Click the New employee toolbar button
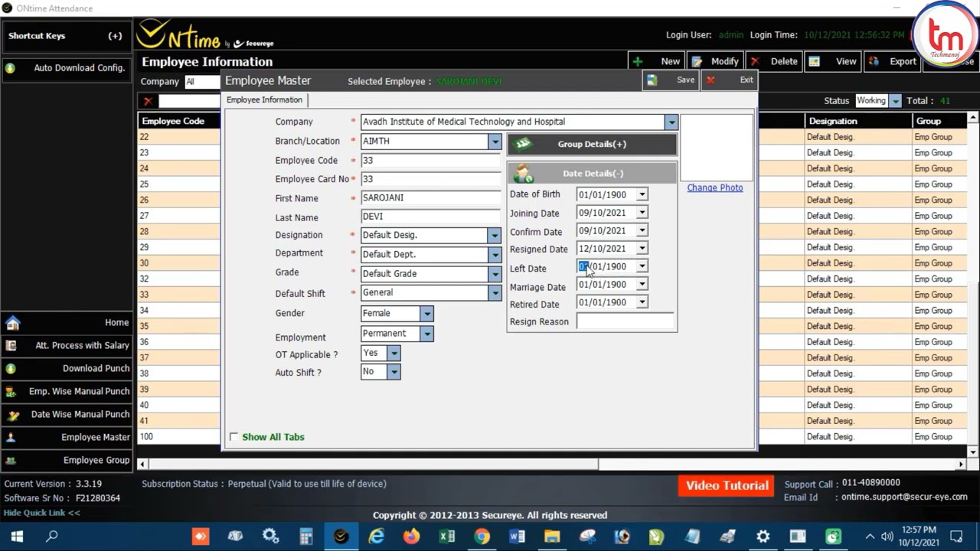 657,61
